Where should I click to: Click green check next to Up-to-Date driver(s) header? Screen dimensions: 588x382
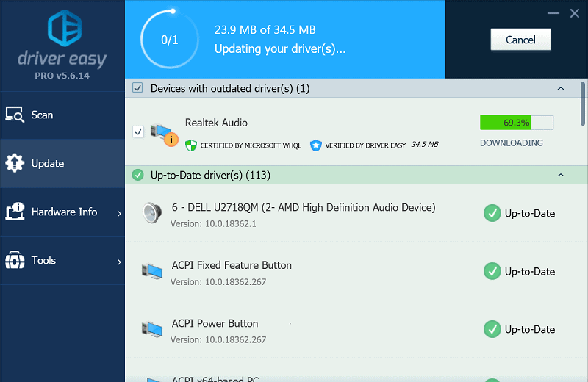(x=138, y=175)
